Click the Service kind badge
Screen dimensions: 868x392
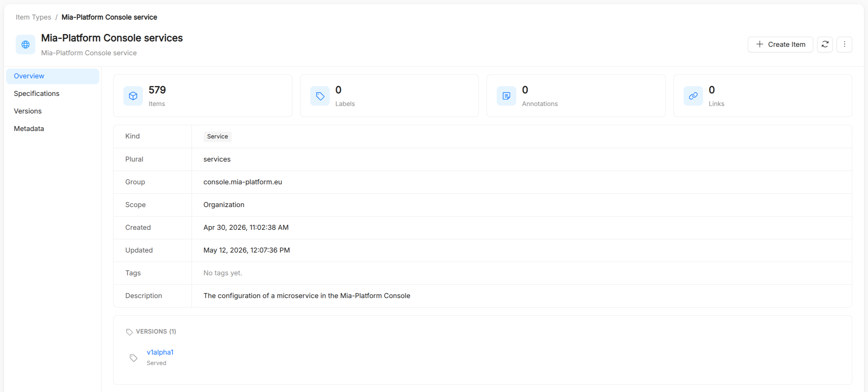click(x=217, y=137)
